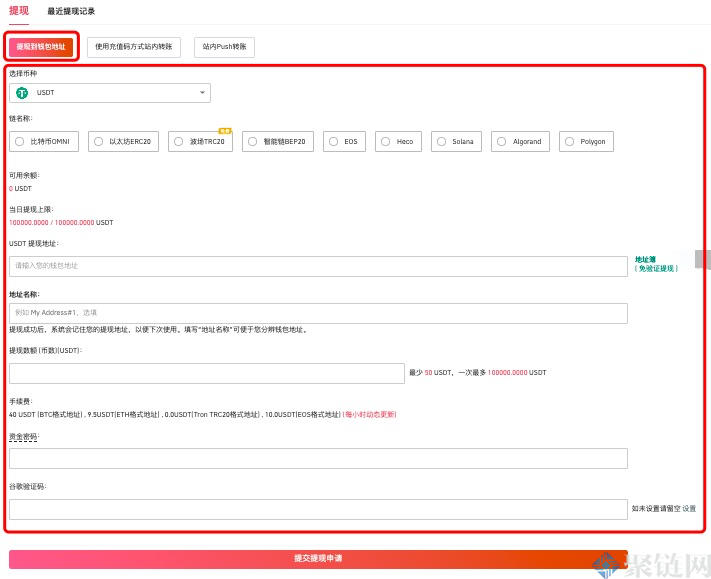Click the USDT Tether coin icon
Screen dimensions: 711x579
pyautogui.click(x=22, y=92)
